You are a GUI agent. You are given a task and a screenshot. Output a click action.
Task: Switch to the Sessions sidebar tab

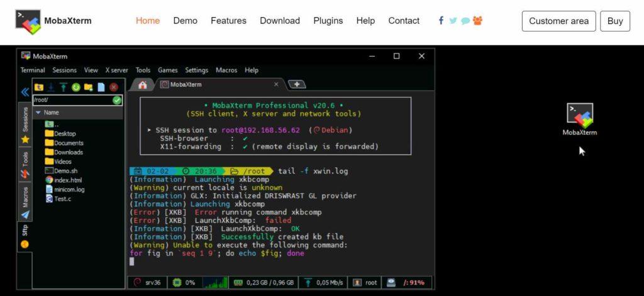tap(25, 125)
